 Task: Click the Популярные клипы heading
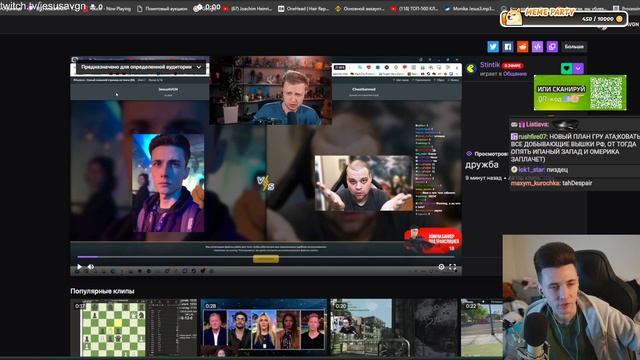click(102, 291)
